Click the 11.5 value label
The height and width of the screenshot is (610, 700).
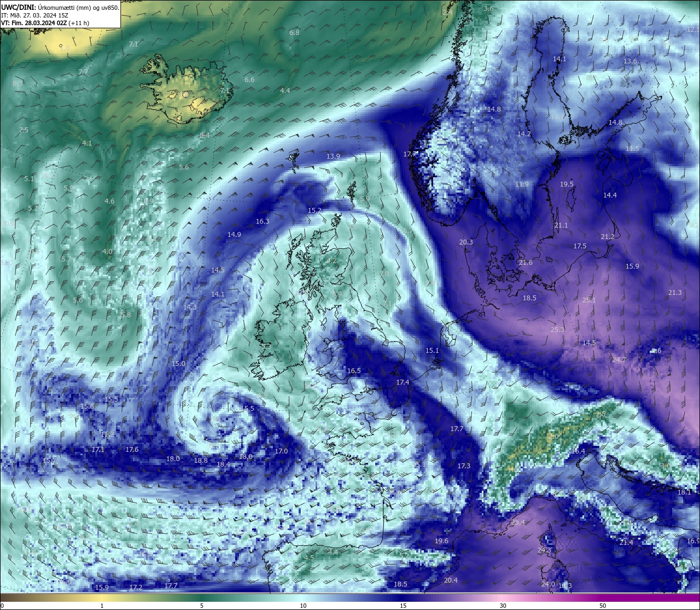click(632, 148)
